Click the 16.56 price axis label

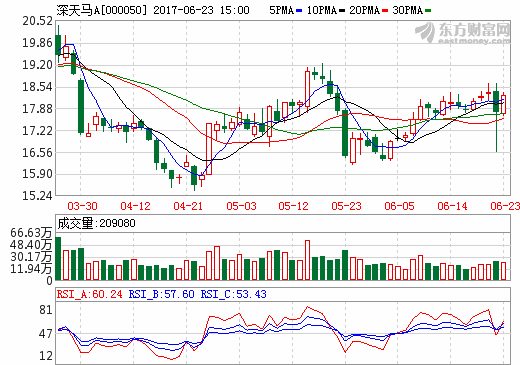37,153
